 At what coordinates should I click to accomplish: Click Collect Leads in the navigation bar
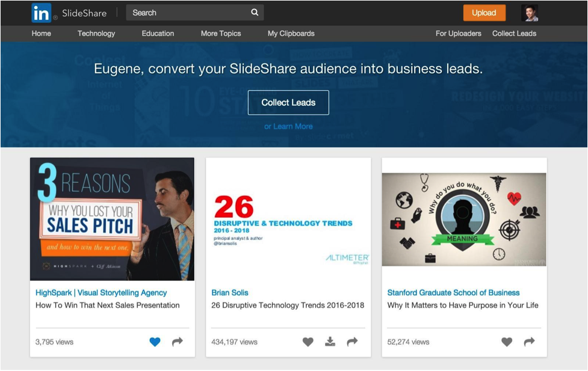[x=514, y=33]
